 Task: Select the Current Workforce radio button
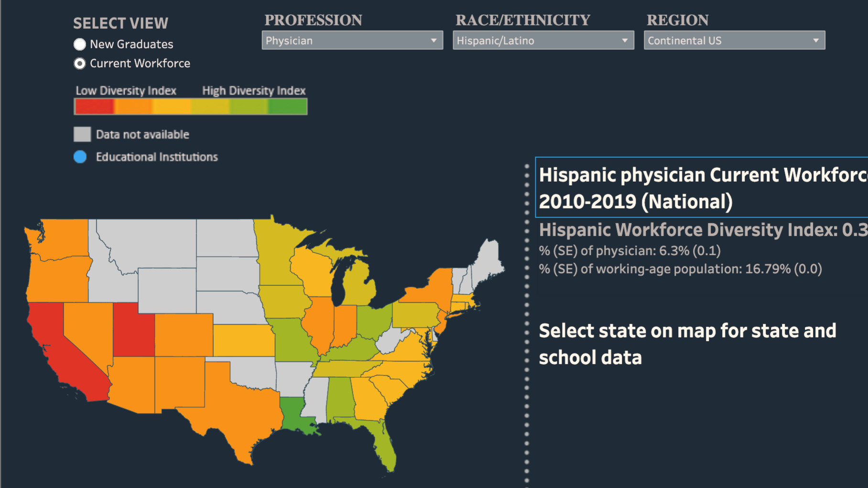(x=80, y=64)
